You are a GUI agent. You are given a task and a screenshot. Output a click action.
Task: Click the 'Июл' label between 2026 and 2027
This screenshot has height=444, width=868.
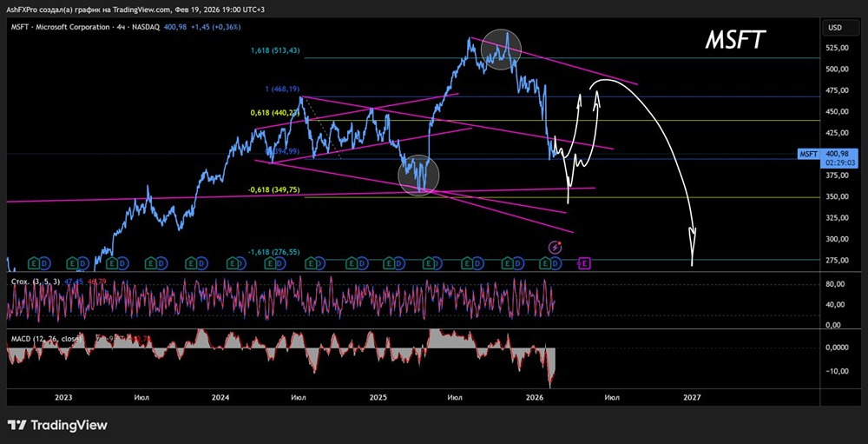612,397
